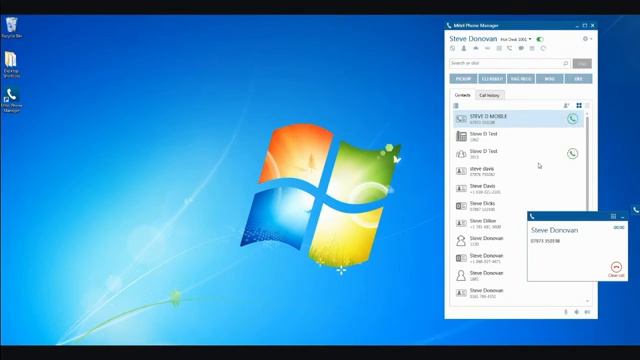Click the PICKUP button
The height and width of the screenshot is (360, 640).
tap(463, 79)
